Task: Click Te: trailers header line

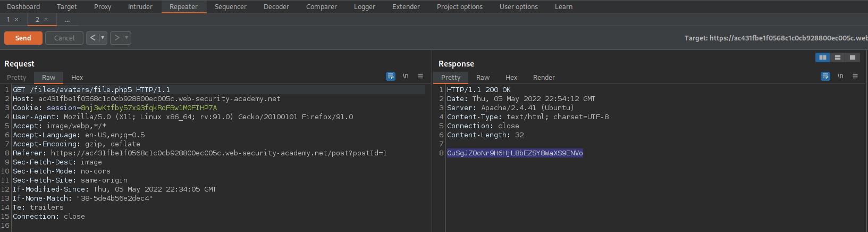Action: (x=38, y=207)
